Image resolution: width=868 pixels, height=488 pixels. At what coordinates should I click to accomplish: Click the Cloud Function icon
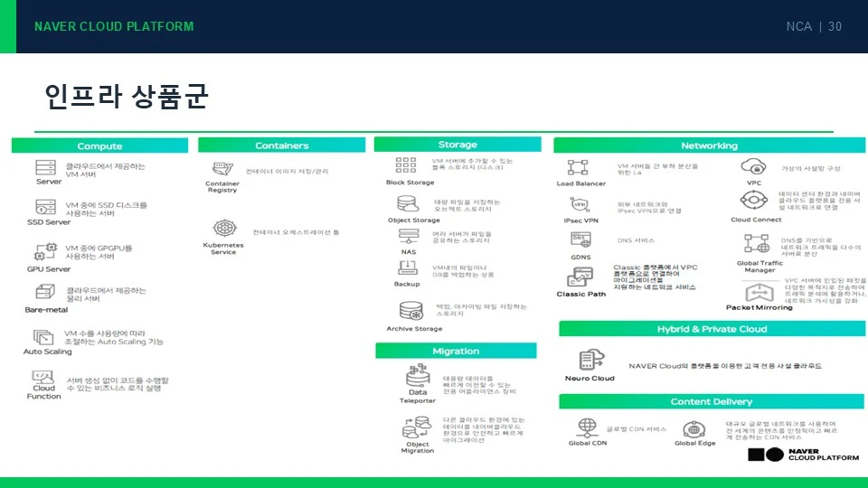(43, 377)
